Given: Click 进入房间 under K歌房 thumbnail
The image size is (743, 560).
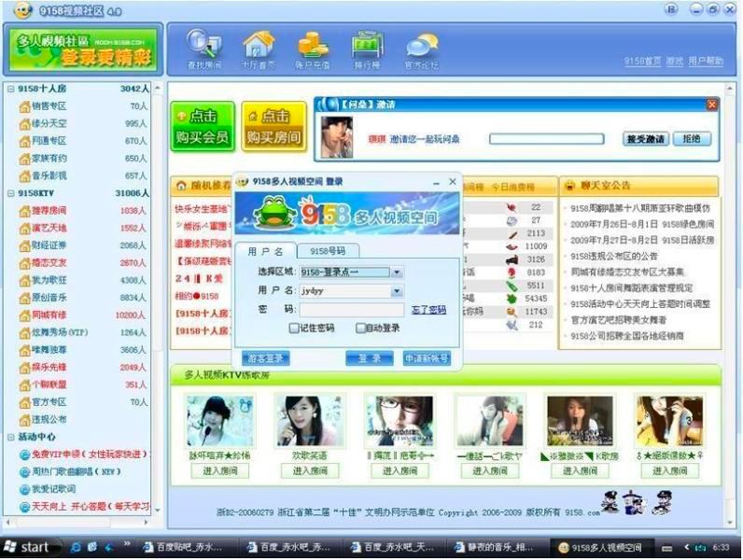Looking at the screenshot, I should click(x=580, y=471).
